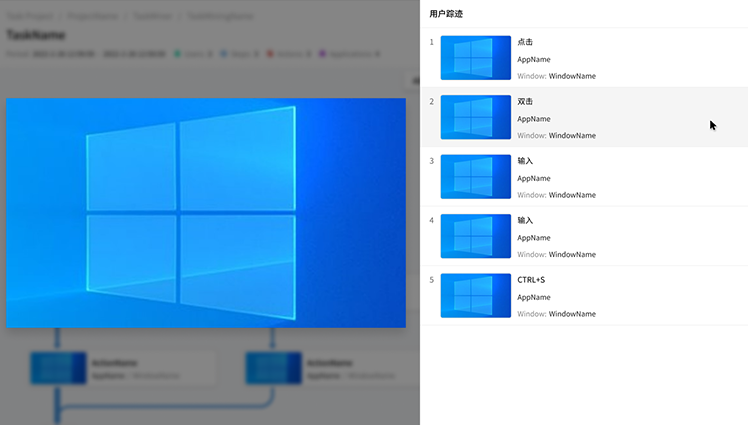Select the 双击 action label
The width and height of the screenshot is (748, 425).
click(x=525, y=102)
